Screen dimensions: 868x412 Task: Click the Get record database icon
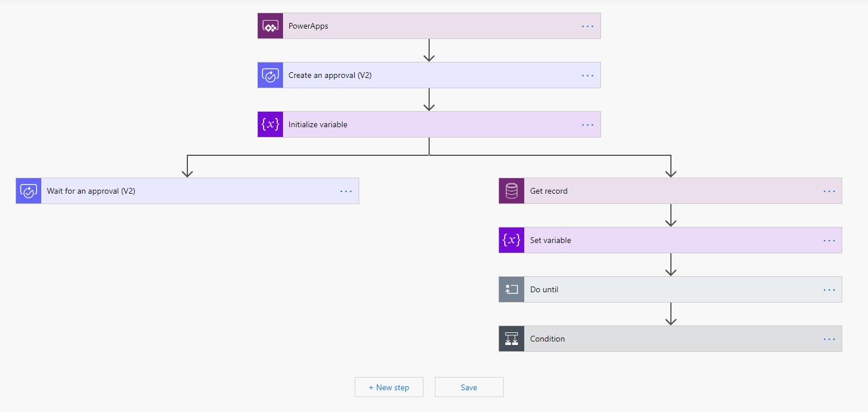click(512, 191)
